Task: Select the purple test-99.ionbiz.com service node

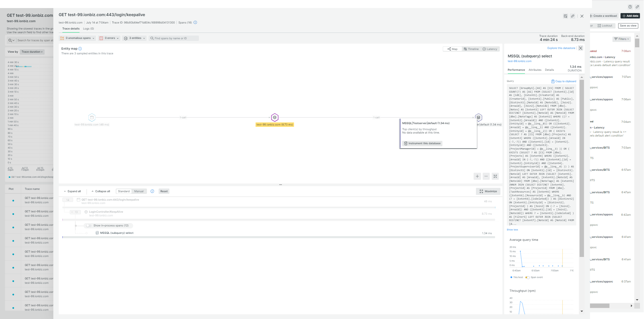Action: pyautogui.click(x=275, y=117)
